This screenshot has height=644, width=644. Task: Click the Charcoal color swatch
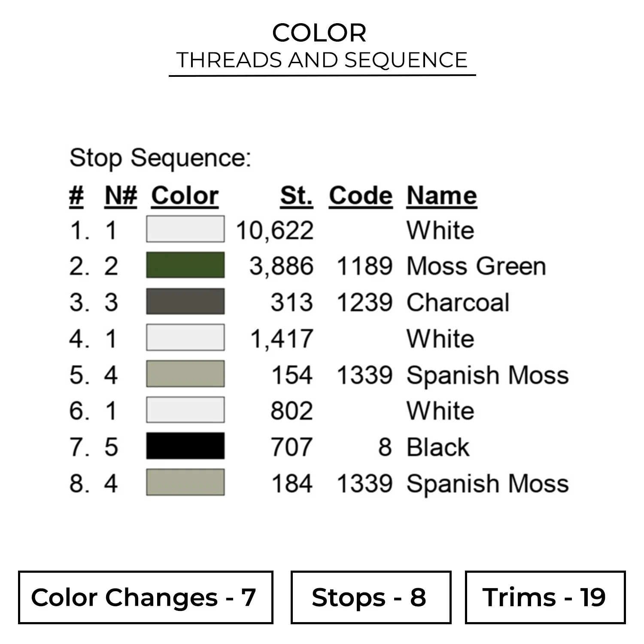(185, 301)
